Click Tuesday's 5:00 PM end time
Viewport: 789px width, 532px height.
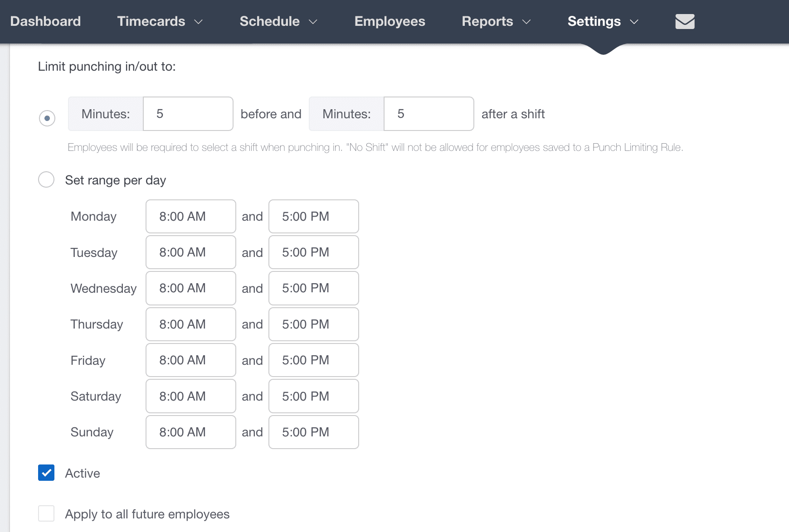313,252
